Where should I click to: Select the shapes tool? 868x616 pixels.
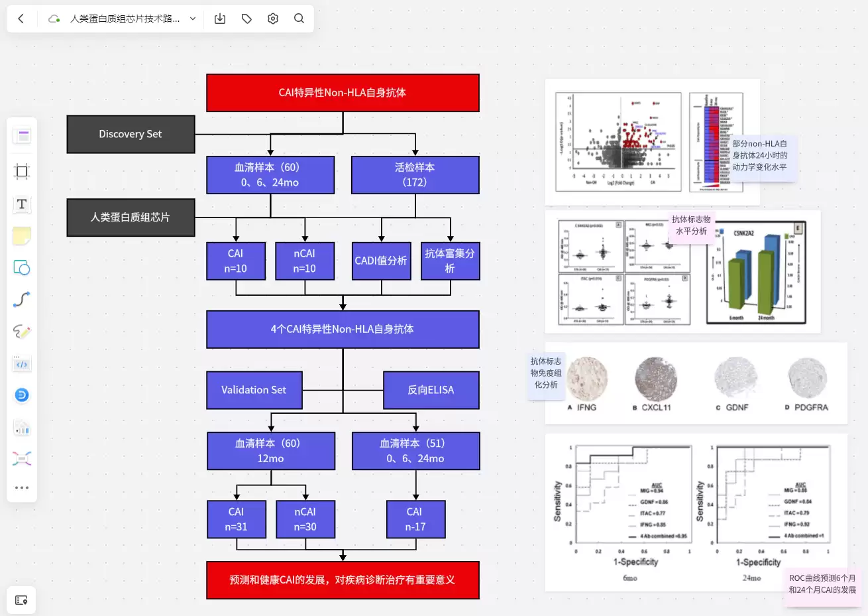click(x=22, y=268)
